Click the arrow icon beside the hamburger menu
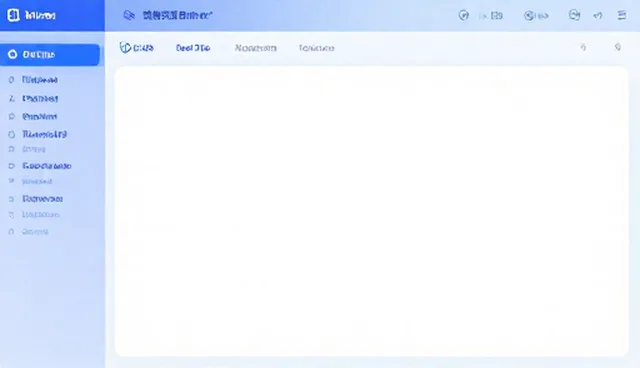 [x=598, y=16]
